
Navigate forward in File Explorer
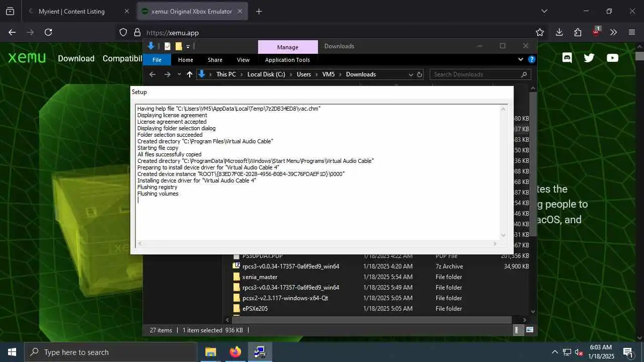168,74
